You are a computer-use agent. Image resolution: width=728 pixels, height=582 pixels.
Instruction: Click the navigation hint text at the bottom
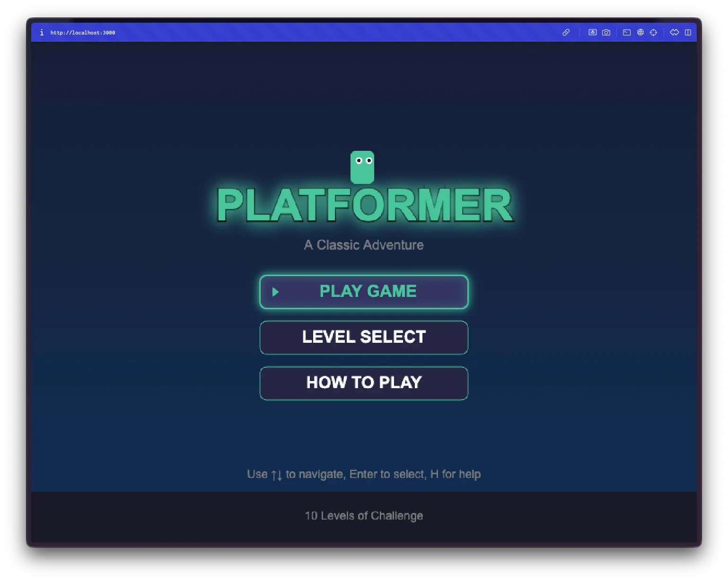point(364,474)
